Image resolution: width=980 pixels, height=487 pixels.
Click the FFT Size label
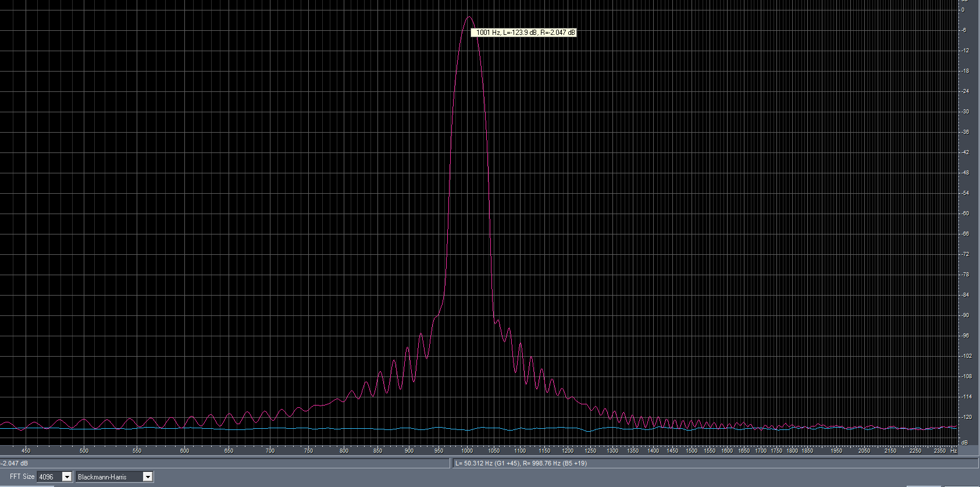tap(22, 477)
